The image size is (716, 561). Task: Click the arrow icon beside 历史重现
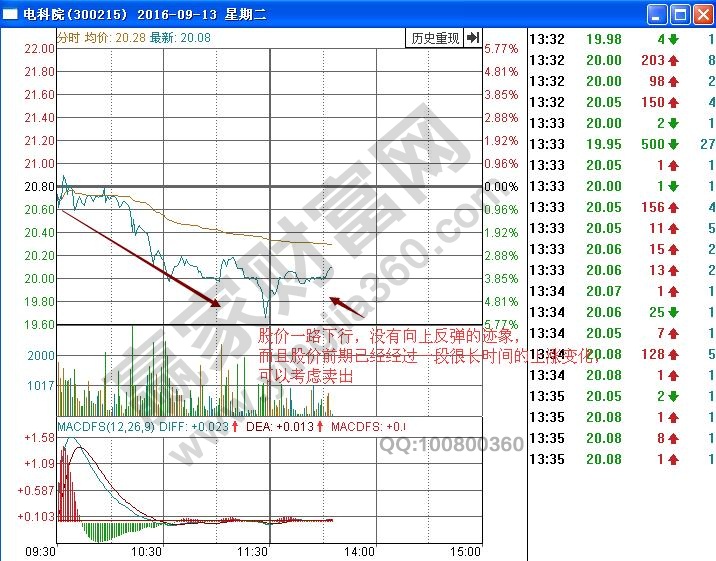pyautogui.click(x=472, y=38)
